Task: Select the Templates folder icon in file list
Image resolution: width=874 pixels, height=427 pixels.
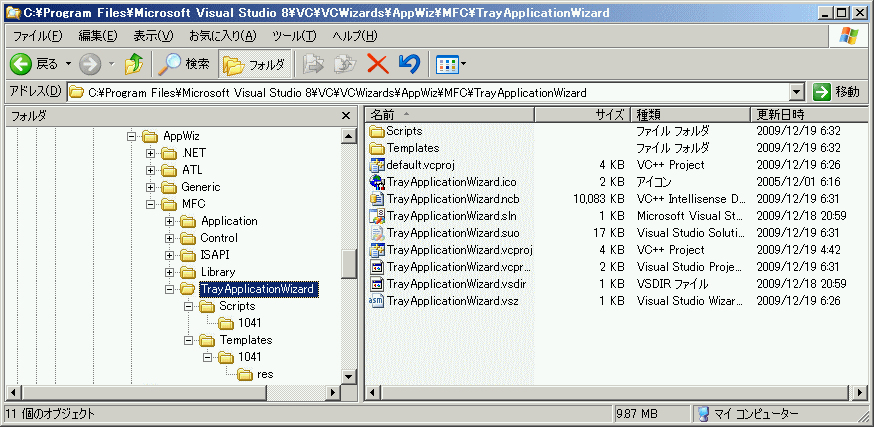Action: [377, 148]
